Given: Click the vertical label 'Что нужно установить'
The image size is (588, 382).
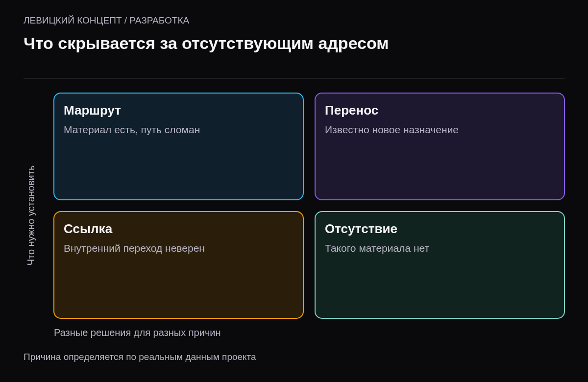Looking at the screenshot, I should [31, 215].
